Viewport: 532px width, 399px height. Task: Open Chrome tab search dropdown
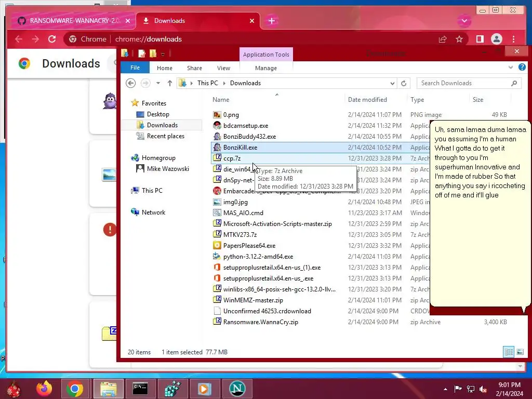[x=464, y=21]
